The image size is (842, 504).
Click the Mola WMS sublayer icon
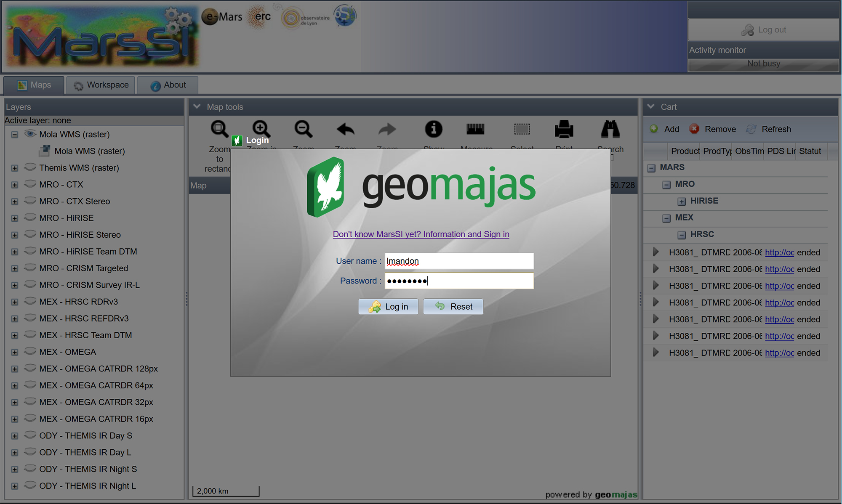tap(45, 151)
